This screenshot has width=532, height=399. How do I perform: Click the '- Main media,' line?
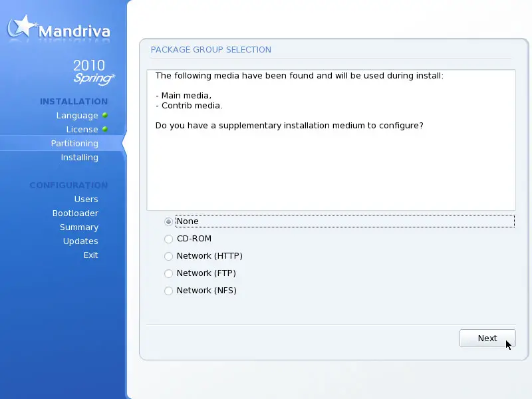pyautogui.click(x=184, y=96)
